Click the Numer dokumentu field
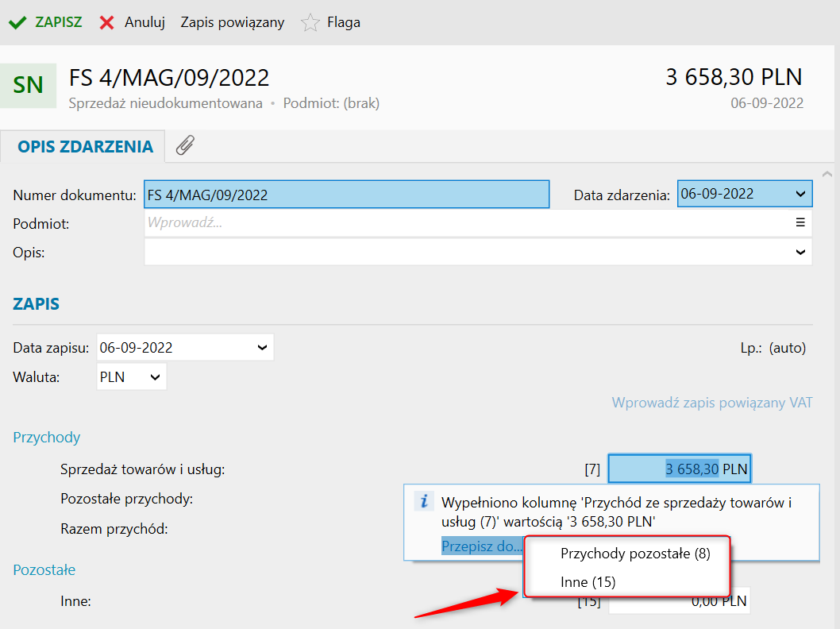840x629 pixels. pos(347,194)
